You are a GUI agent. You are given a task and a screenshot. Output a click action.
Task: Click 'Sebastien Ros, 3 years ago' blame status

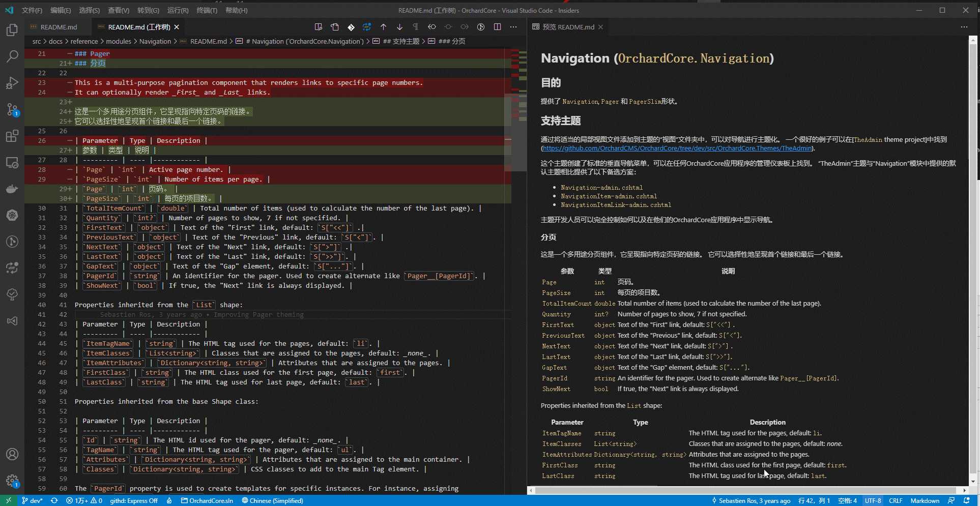point(751,500)
